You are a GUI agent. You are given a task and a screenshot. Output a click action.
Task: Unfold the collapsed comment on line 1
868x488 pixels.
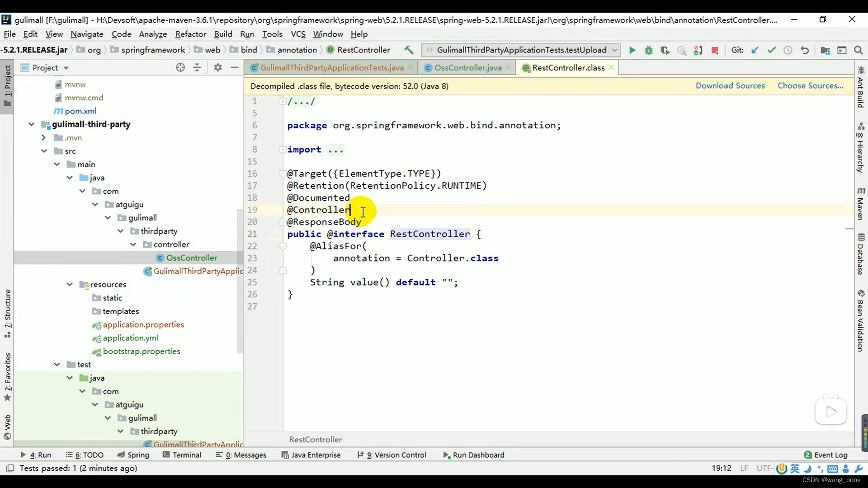(283, 101)
